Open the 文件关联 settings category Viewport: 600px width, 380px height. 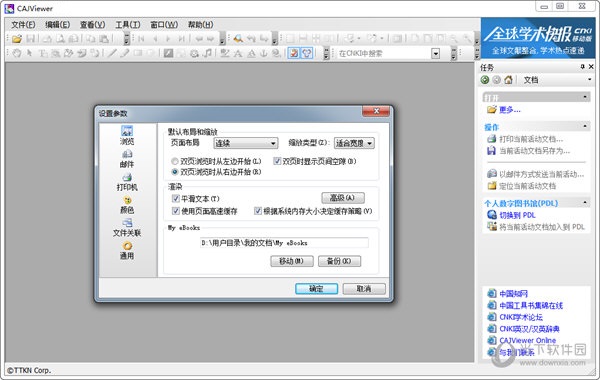[x=127, y=227]
